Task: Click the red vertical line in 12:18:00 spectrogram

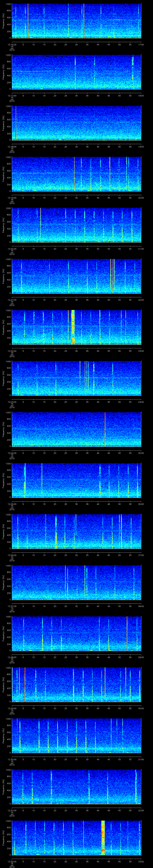Action: (16, 123)
